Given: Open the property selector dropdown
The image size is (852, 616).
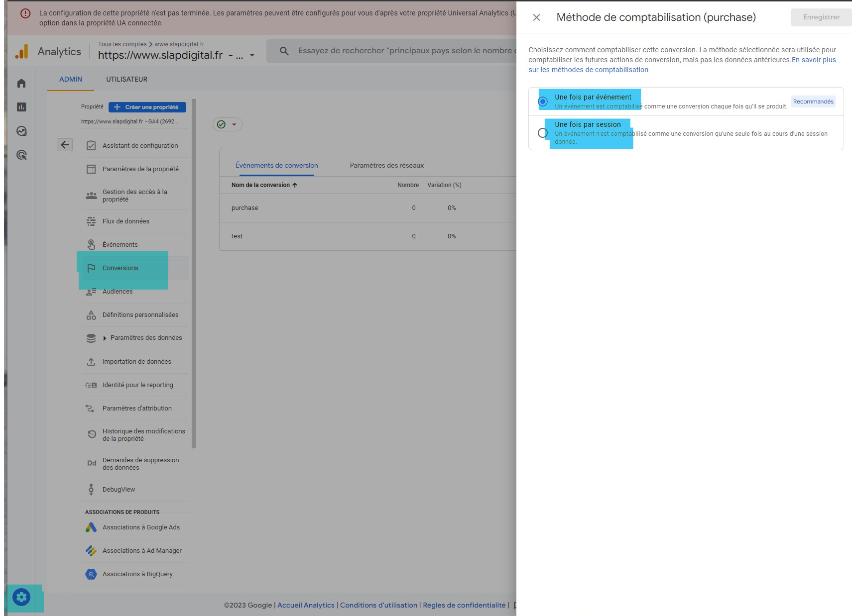Looking at the screenshot, I should point(251,55).
